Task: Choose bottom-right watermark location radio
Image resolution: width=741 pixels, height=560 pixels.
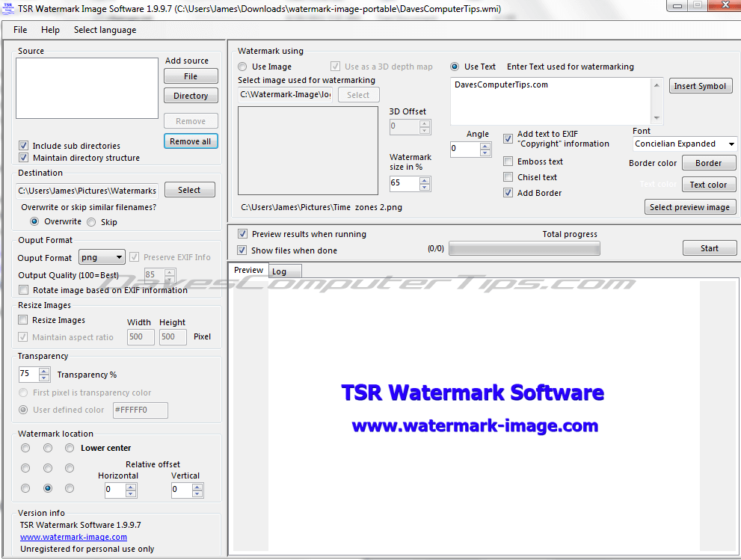Action: [x=70, y=488]
